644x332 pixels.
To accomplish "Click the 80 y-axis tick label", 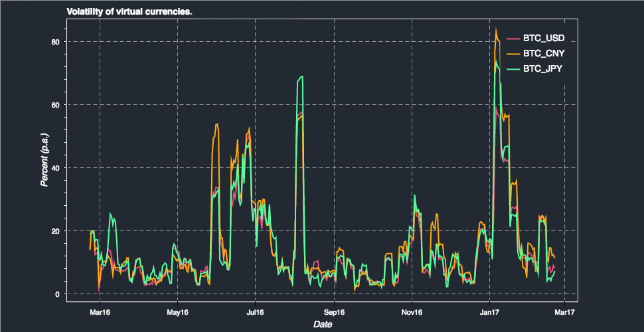I will point(56,42).
